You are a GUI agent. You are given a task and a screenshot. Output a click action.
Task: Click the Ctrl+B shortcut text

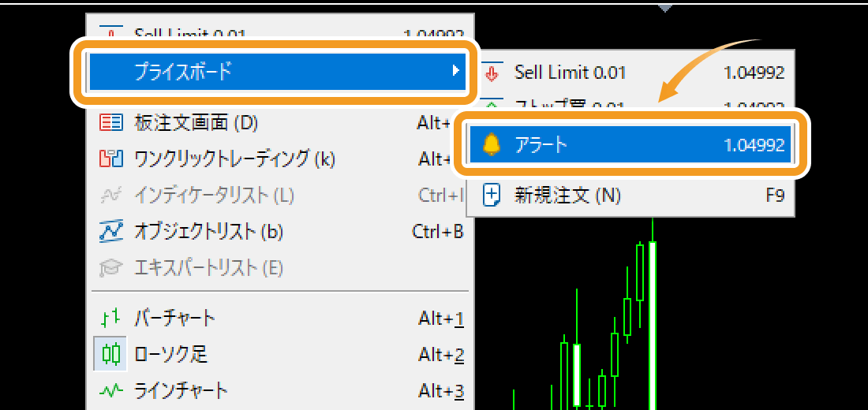coord(437,231)
